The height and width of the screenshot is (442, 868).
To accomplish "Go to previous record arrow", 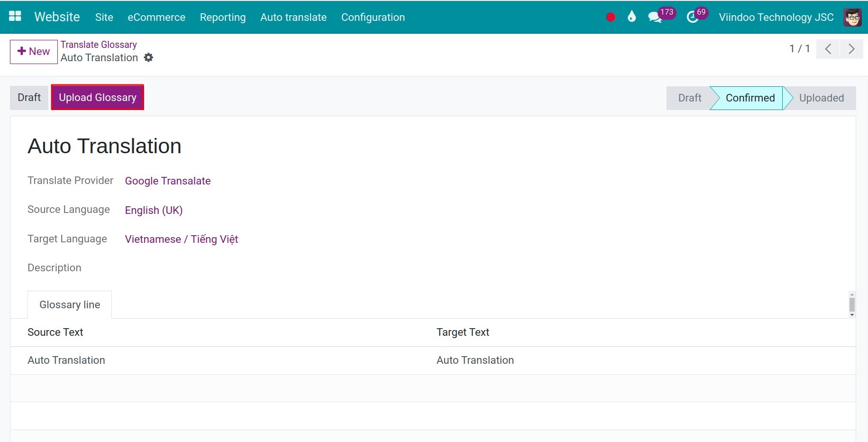I will [828, 49].
